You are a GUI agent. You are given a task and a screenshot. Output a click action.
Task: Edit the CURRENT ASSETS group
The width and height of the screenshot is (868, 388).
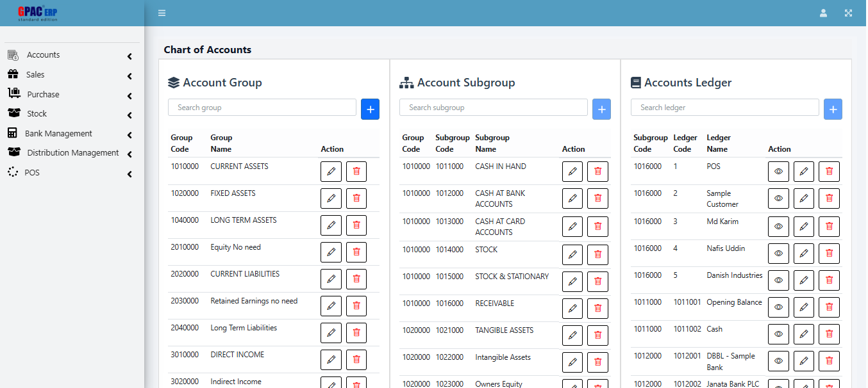331,172
